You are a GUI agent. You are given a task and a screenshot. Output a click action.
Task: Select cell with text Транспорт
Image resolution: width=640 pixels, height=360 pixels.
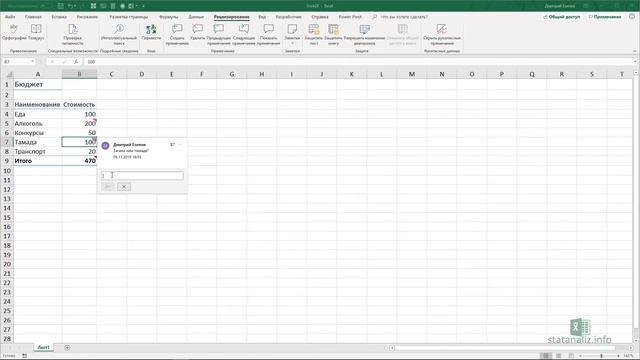point(38,151)
